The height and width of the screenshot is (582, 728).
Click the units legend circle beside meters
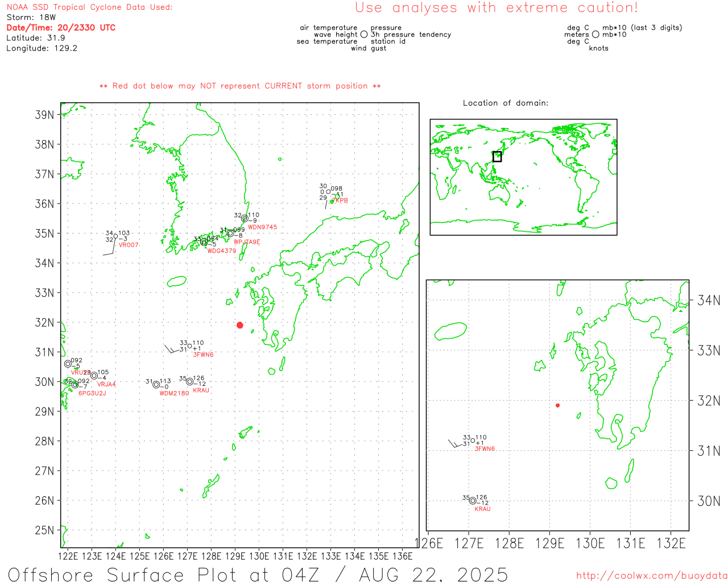coord(595,34)
